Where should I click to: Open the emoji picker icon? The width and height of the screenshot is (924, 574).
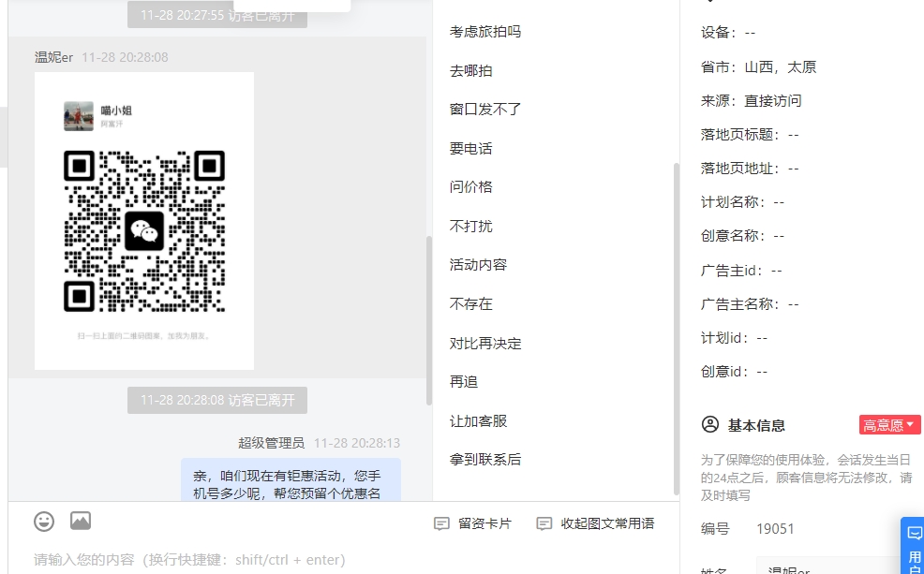[44, 522]
